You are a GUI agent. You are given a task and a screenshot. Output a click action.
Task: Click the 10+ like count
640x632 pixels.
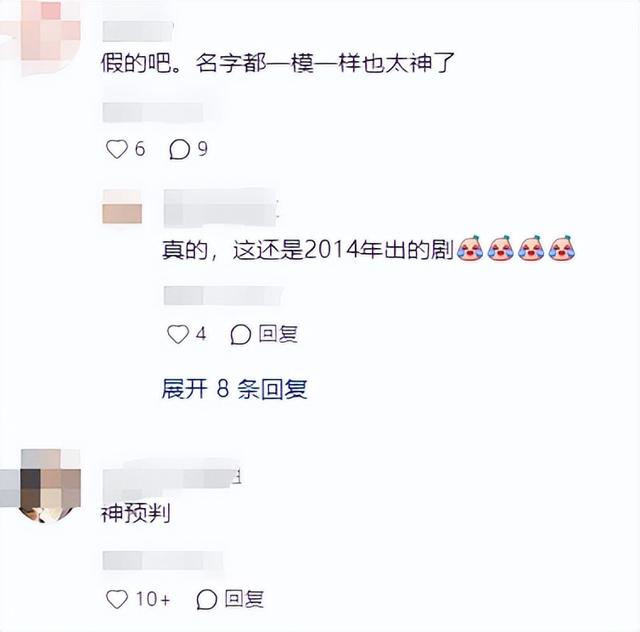coord(153,599)
